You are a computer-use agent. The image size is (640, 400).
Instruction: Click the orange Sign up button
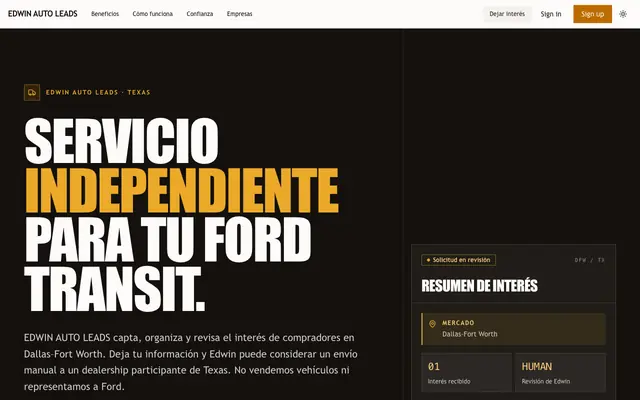click(x=592, y=14)
